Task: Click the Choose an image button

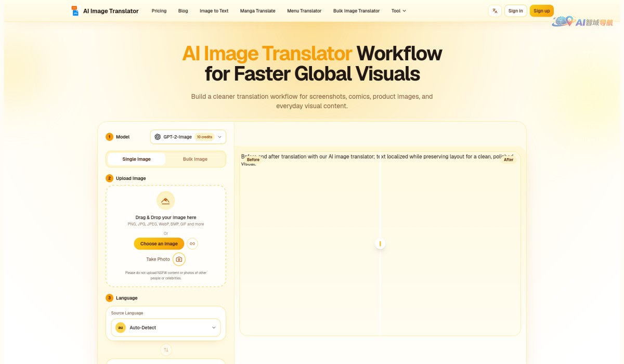Action: click(159, 243)
